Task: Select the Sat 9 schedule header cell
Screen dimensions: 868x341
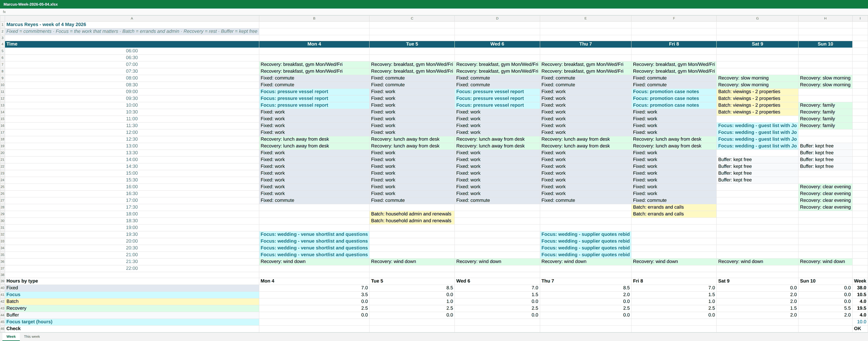Action: (x=757, y=44)
